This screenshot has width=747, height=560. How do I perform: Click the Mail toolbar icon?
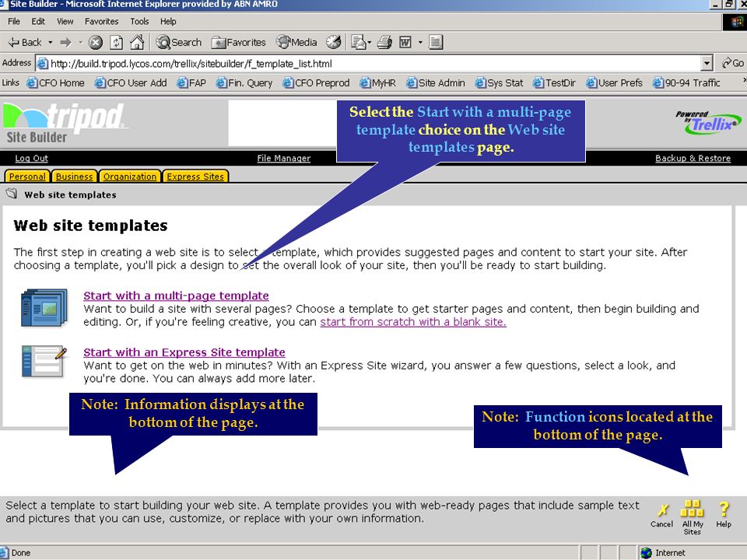[358, 42]
